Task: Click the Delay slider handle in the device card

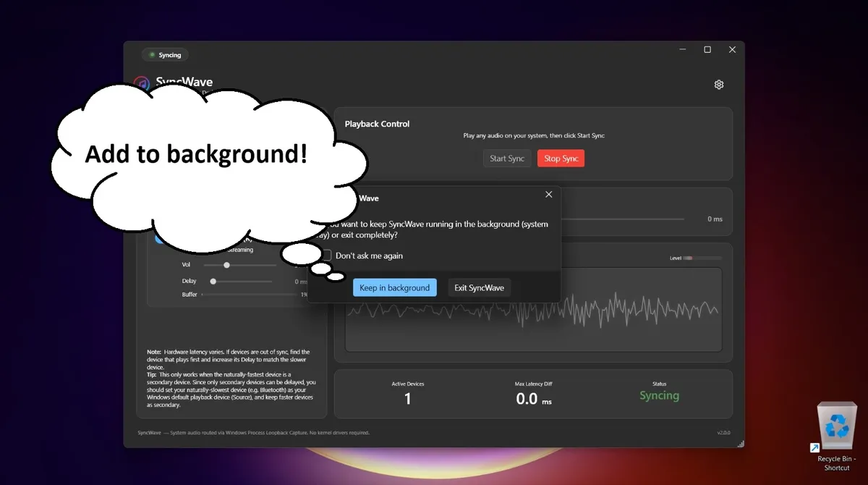Action: (x=213, y=281)
